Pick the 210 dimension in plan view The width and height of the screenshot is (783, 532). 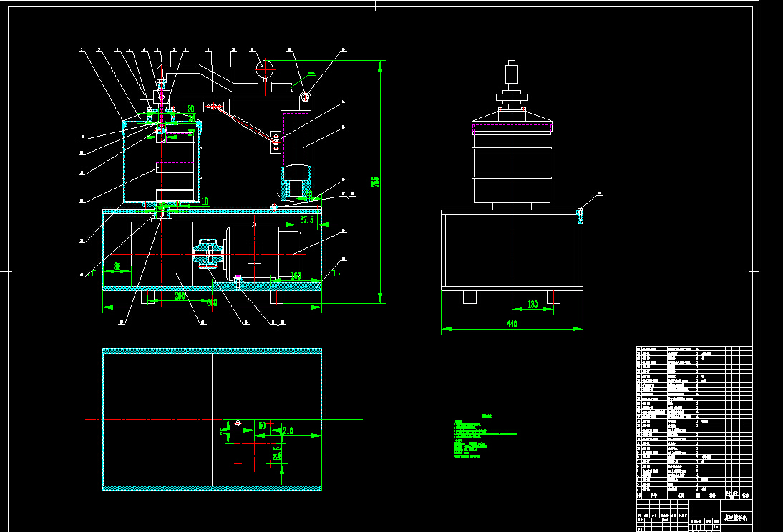pos(288,430)
